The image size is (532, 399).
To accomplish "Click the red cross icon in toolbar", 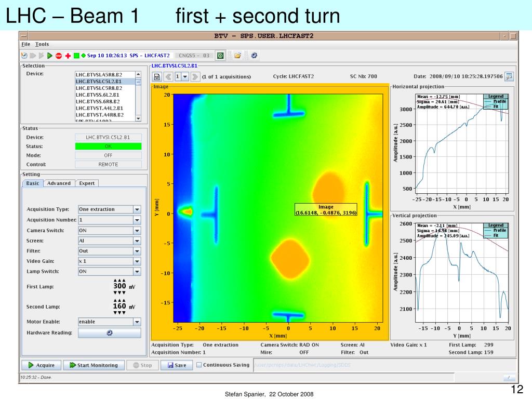I will pyautogui.click(x=68, y=56).
